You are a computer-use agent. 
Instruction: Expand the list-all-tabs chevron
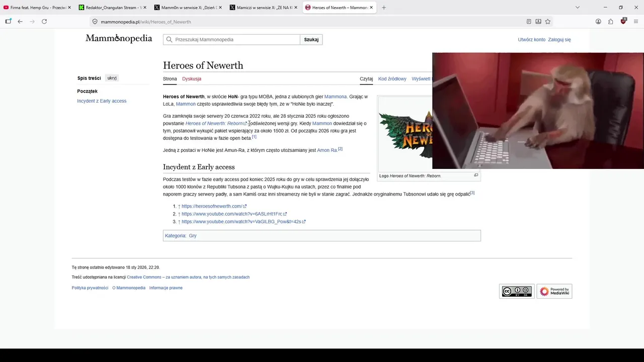578,8
